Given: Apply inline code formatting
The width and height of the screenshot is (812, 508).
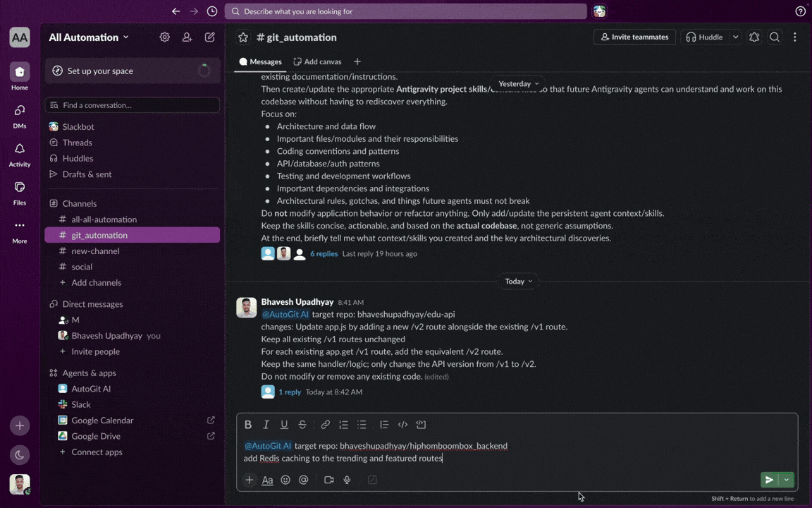Looking at the screenshot, I should (x=402, y=425).
